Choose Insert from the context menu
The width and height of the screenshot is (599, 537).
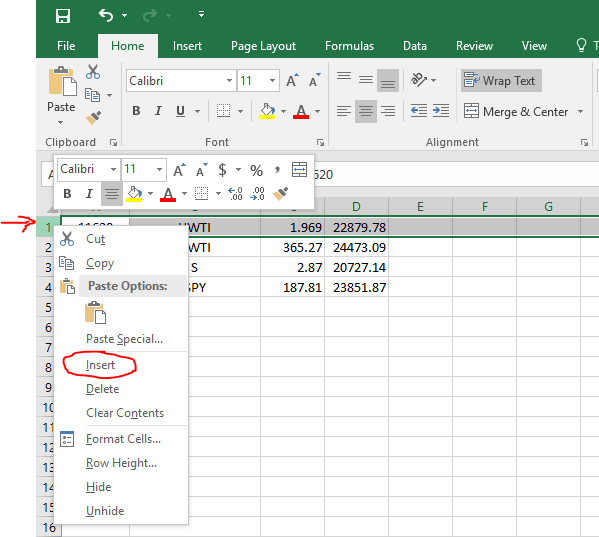pos(100,365)
